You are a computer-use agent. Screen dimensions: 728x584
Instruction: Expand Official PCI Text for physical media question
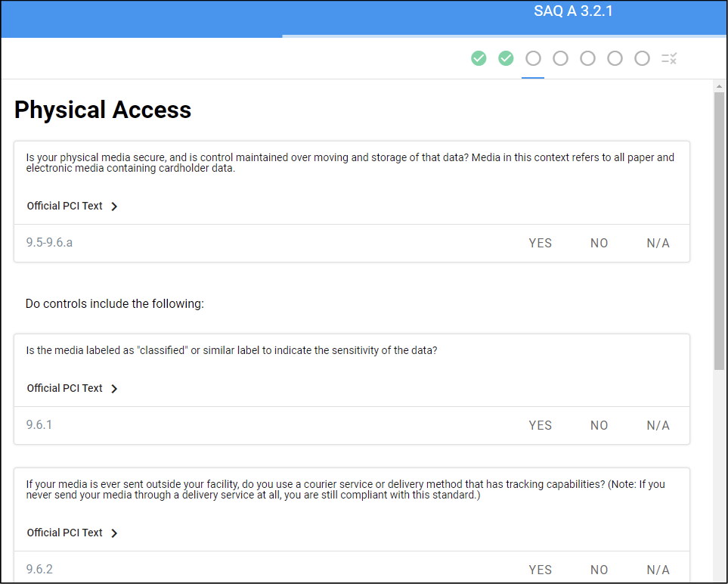click(x=73, y=206)
